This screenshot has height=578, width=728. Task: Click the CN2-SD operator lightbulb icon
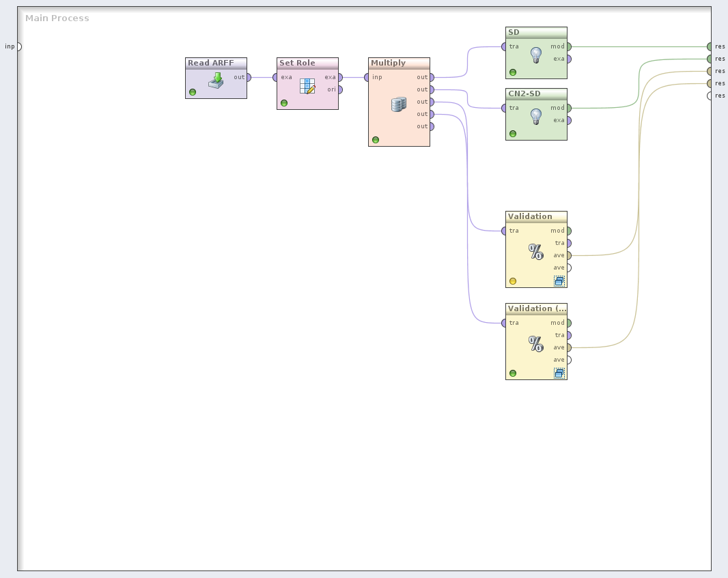coord(536,116)
